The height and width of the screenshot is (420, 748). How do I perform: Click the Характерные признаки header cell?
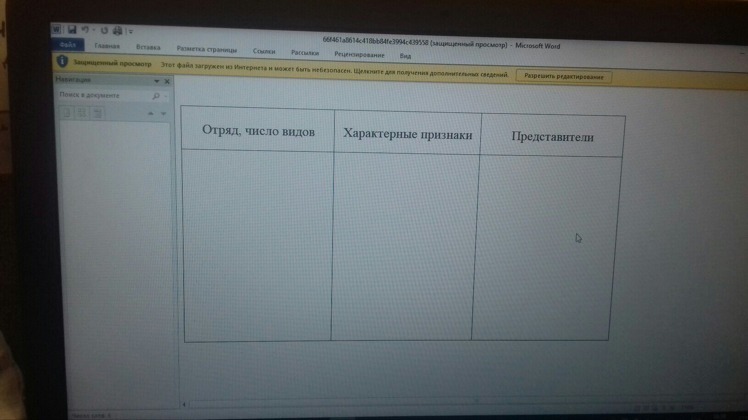(x=408, y=134)
